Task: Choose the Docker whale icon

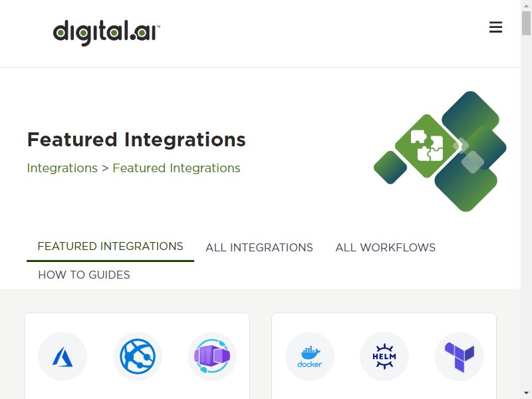Action: [310, 356]
